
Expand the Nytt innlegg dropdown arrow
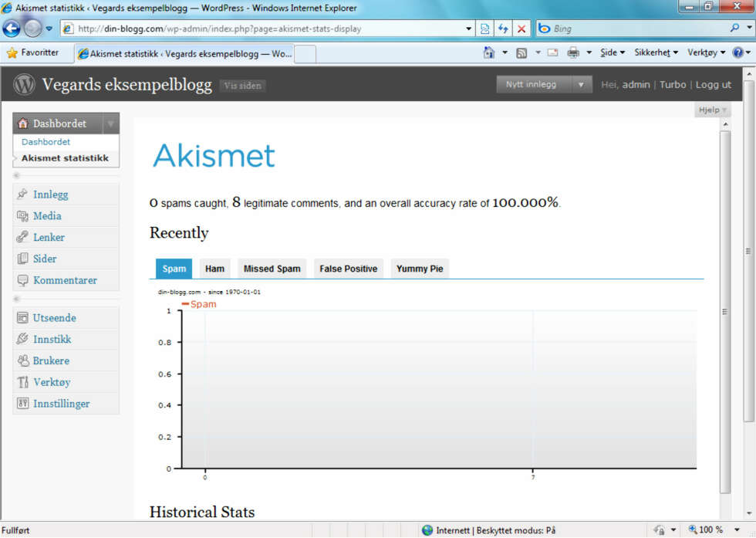click(x=581, y=84)
